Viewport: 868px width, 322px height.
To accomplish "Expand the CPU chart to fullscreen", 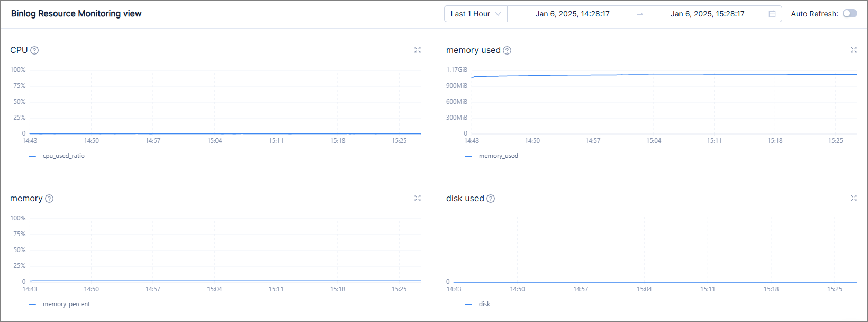I will point(418,50).
